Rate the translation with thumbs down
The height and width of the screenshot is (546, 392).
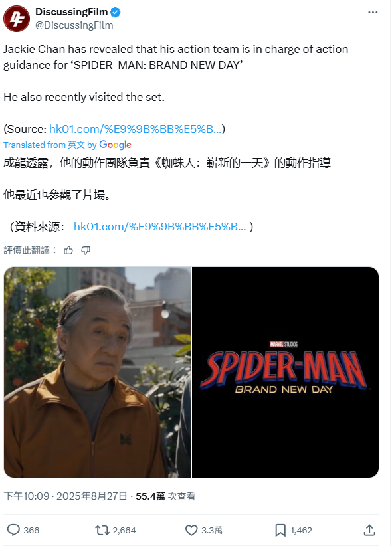pos(86,250)
